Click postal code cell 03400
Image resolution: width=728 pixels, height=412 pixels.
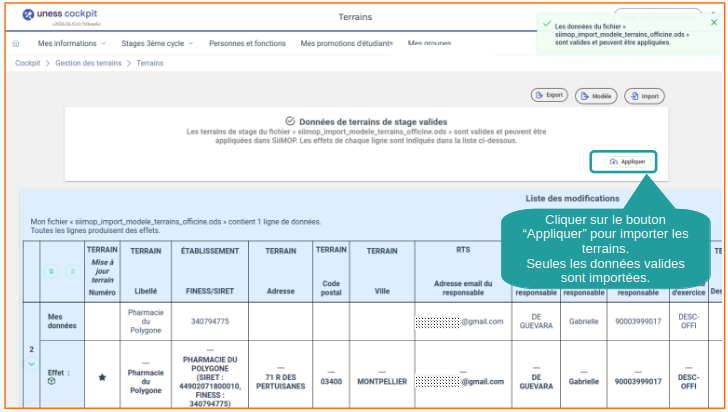click(x=331, y=381)
